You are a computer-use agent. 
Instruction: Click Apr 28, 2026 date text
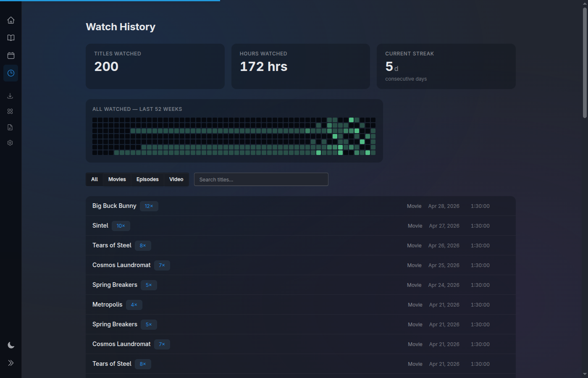point(444,206)
